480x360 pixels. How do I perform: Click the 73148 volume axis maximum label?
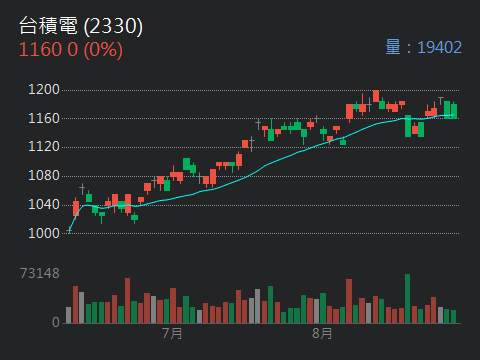40,273
